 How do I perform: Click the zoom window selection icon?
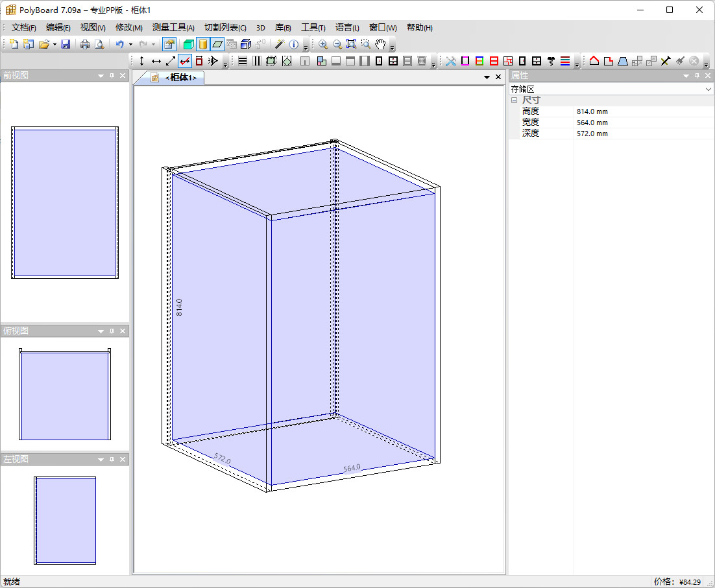366,44
